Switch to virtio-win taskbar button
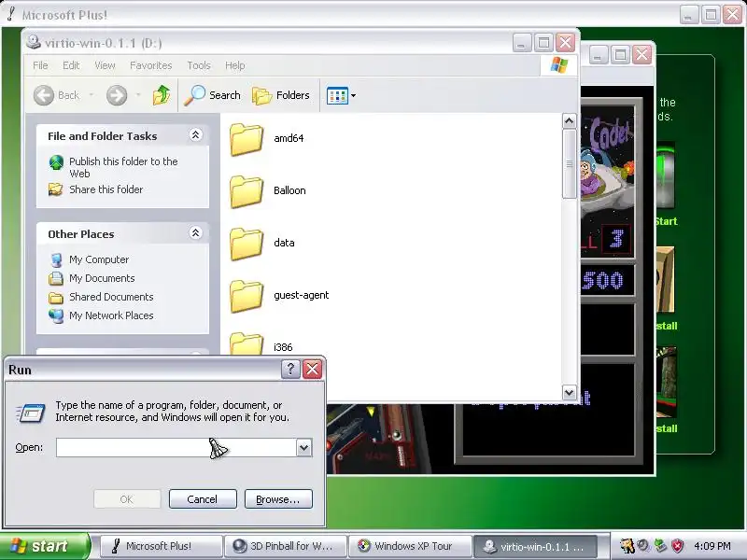This screenshot has width=747, height=560. pyautogui.click(x=534, y=546)
